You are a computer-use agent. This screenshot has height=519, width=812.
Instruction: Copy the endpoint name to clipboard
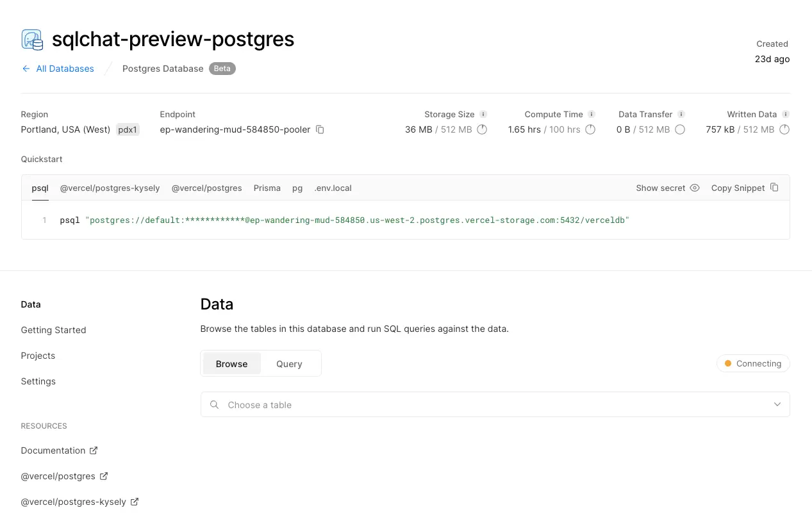click(x=320, y=129)
